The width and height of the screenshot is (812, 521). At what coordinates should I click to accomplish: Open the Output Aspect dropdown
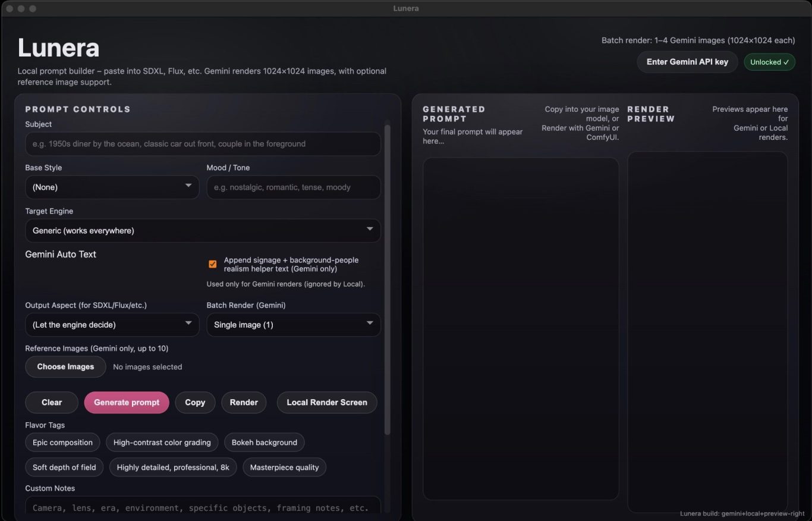[112, 325]
